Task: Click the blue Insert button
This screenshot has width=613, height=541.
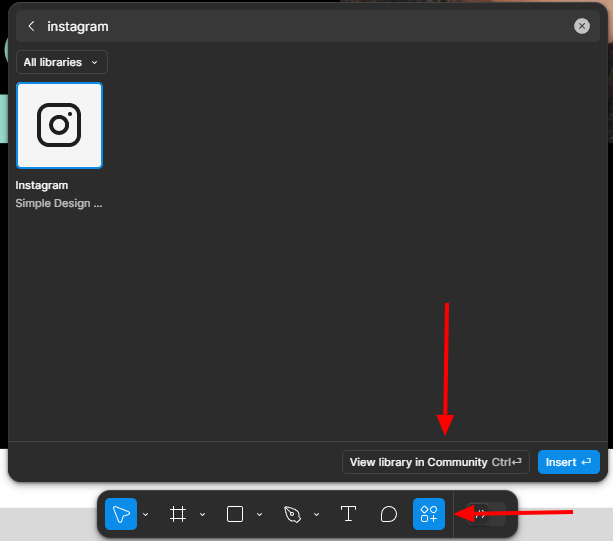Action: [568, 462]
